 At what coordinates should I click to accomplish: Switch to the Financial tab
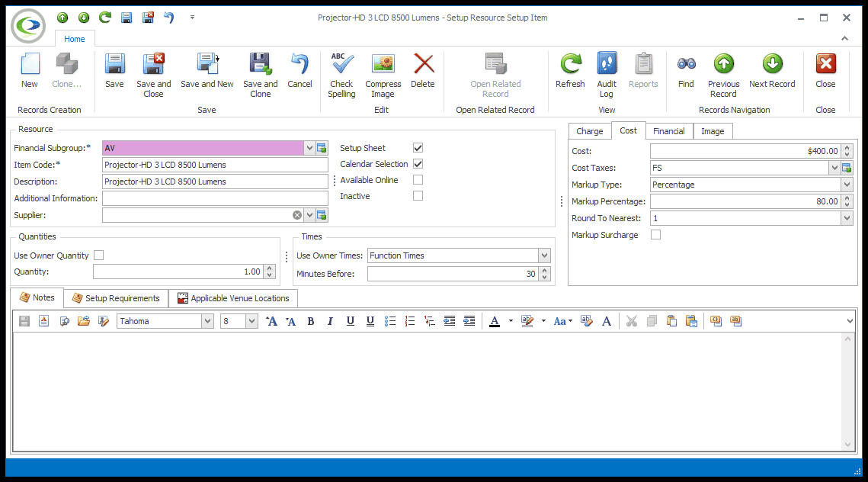(668, 131)
